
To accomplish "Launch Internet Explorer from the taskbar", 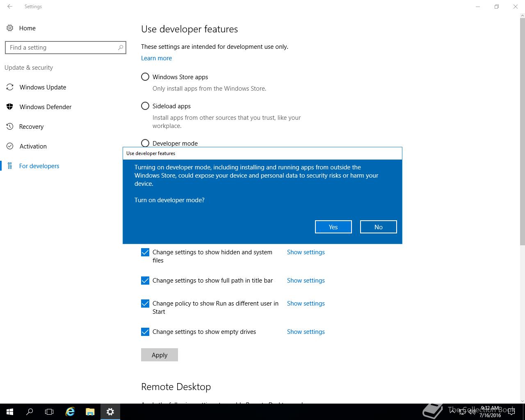I will click(x=70, y=412).
